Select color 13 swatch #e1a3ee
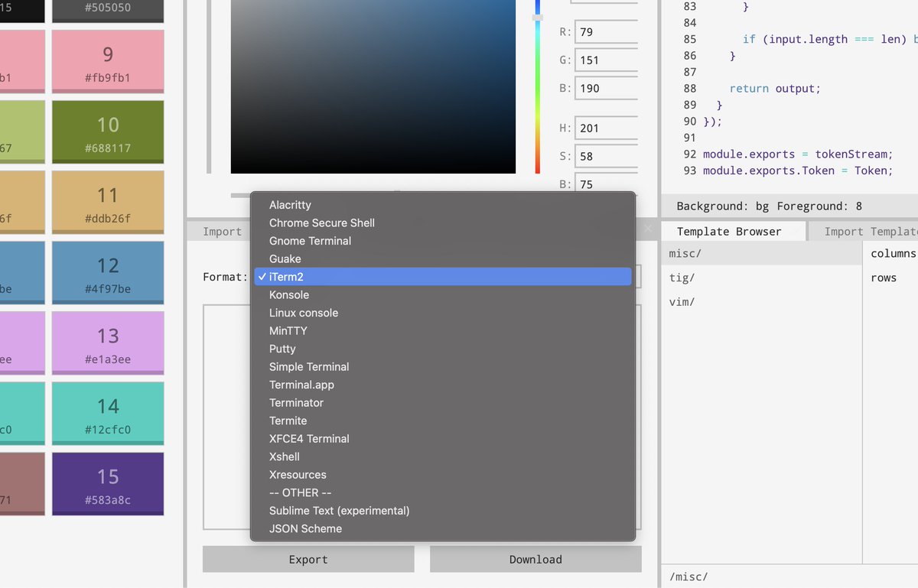 (x=108, y=343)
